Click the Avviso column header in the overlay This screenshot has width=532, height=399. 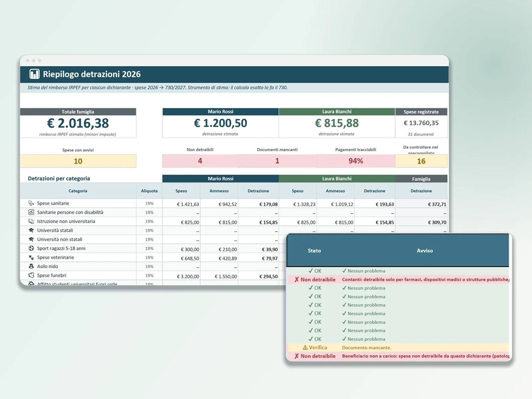coord(425,251)
